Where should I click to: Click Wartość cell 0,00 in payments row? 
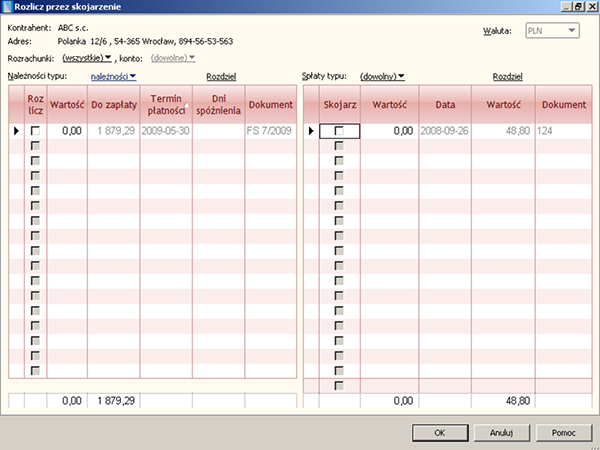coord(387,130)
